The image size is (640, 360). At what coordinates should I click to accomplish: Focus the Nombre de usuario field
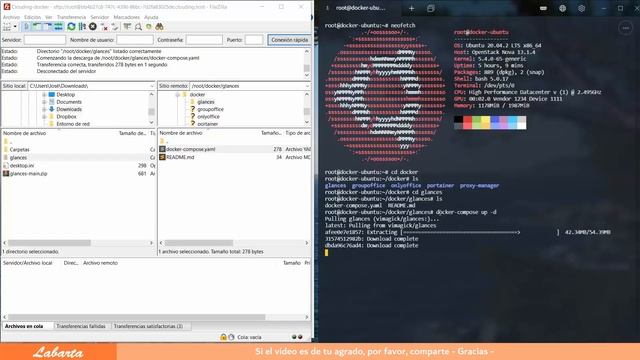point(135,40)
